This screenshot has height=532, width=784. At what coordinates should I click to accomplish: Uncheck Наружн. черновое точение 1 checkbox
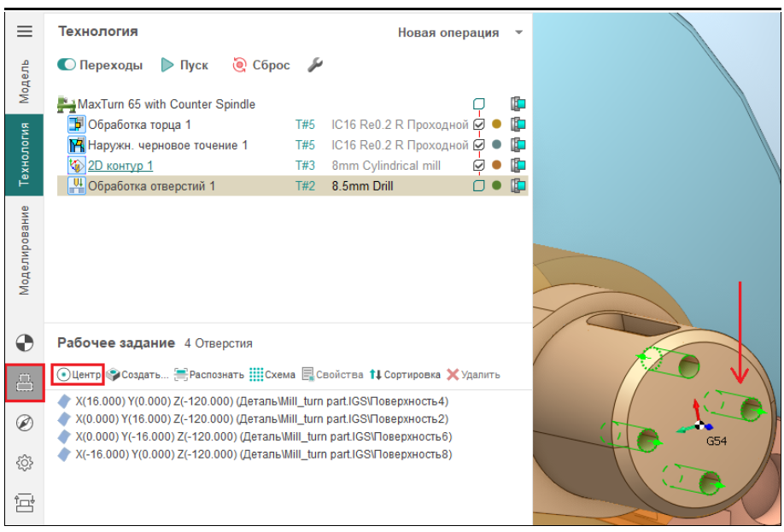coord(479,145)
